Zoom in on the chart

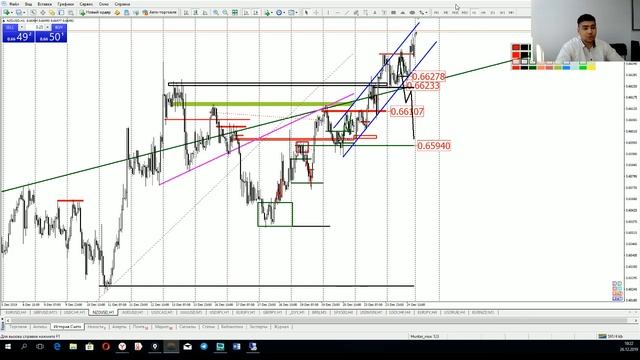pyautogui.click(x=216, y=12)
